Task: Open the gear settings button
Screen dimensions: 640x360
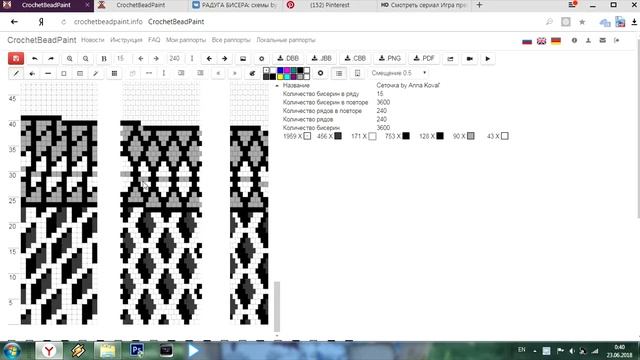Action: pos(262,58)
